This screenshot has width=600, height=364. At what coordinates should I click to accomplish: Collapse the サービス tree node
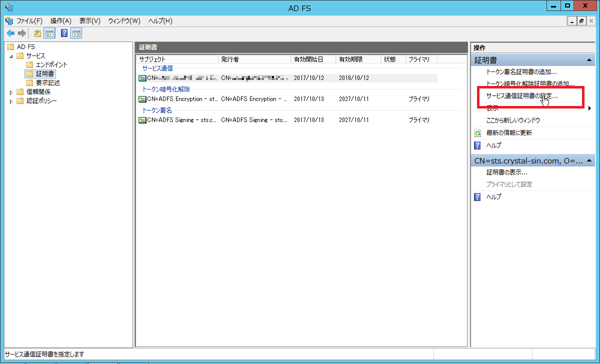(x=11, y=56)
